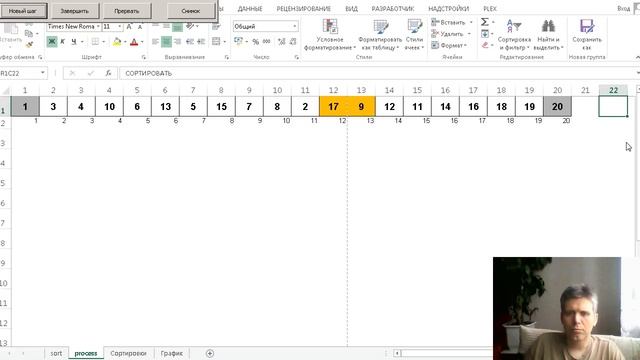Expand the Name Box dropdown arrow

[42, 73]
